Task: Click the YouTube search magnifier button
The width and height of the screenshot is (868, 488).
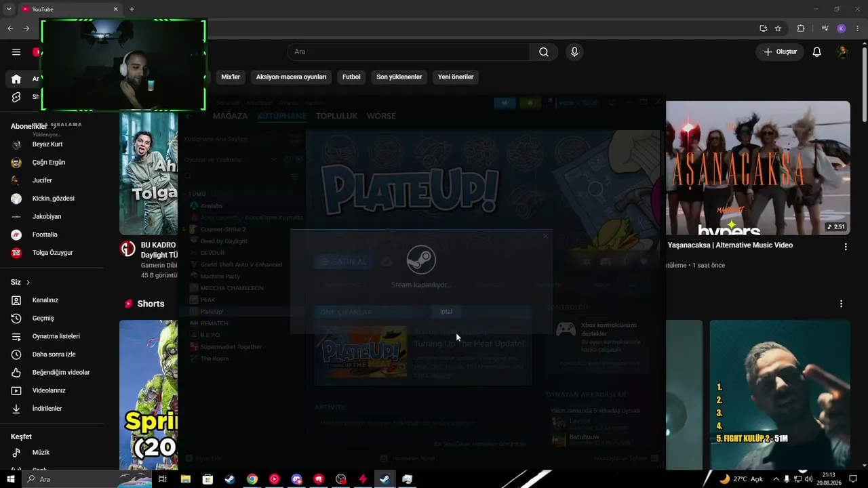Action: point(544,52)
